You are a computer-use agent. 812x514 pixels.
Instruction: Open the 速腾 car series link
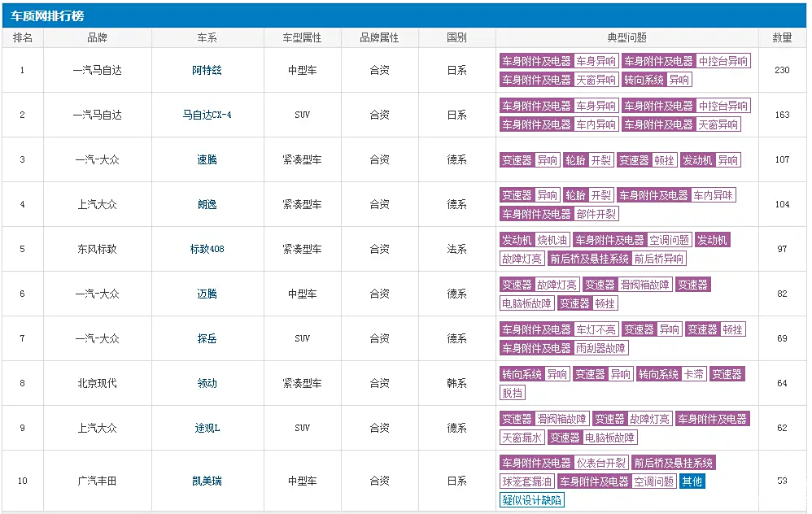point(207,160)
